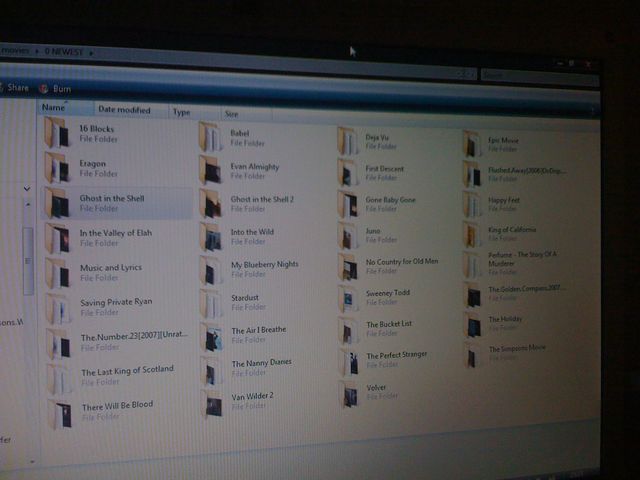Viewport: 640px width, 480px height.
Task: Sort by the Size column header
Action: [x=247, y=114]
